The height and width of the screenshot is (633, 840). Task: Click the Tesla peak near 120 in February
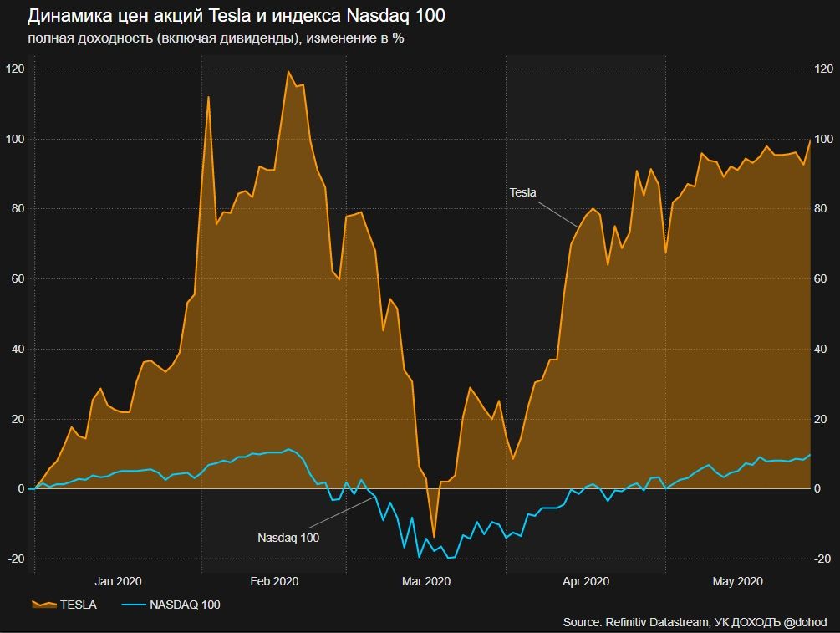tap(288, 71)
